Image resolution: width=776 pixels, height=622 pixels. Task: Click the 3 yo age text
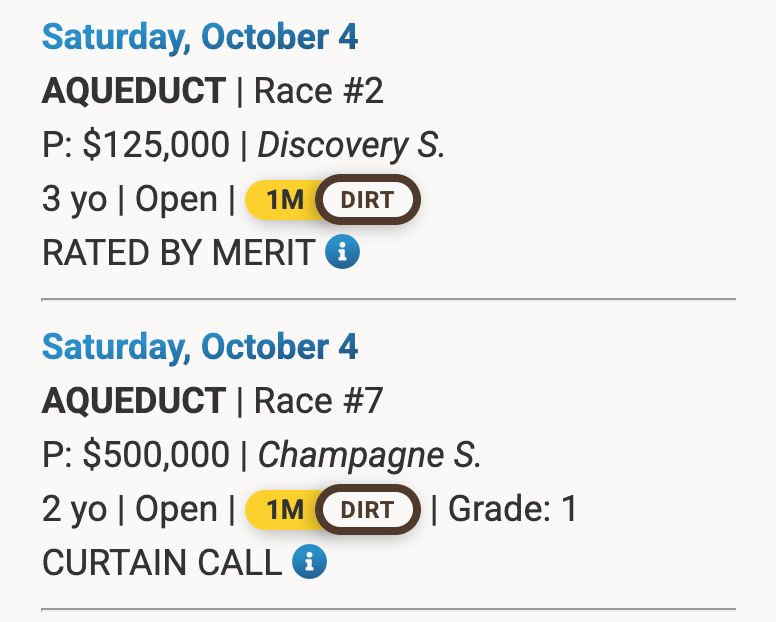tap(74, 200)
